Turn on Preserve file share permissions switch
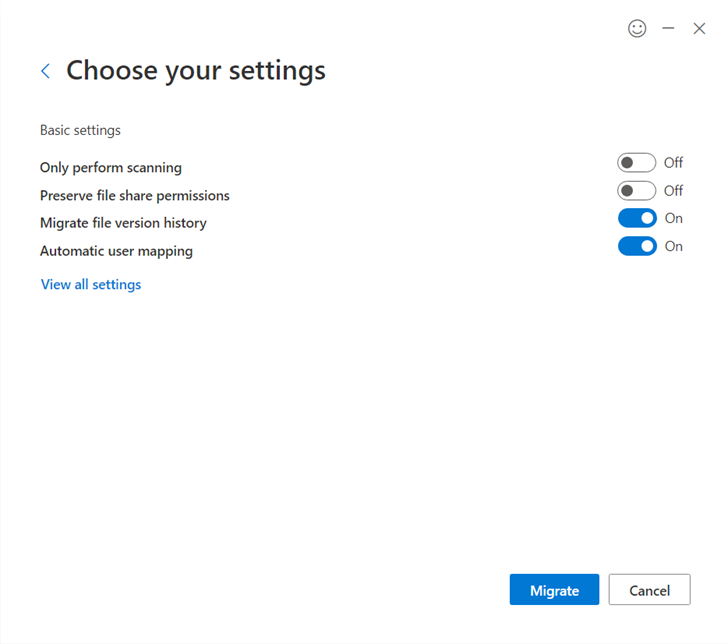The height and width of the screenshot is (644, 728). [x=636, y=190]
